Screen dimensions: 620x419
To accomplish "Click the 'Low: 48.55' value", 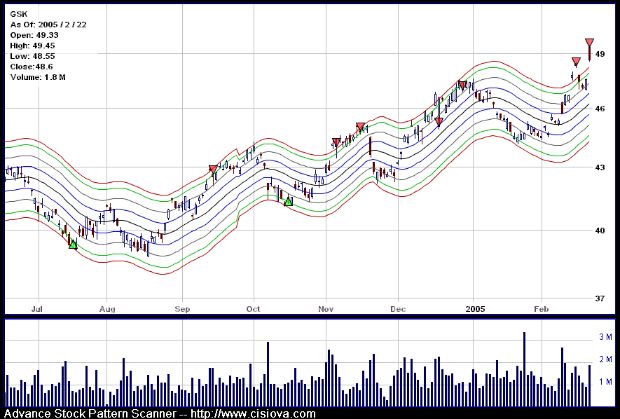I will 32,56.
